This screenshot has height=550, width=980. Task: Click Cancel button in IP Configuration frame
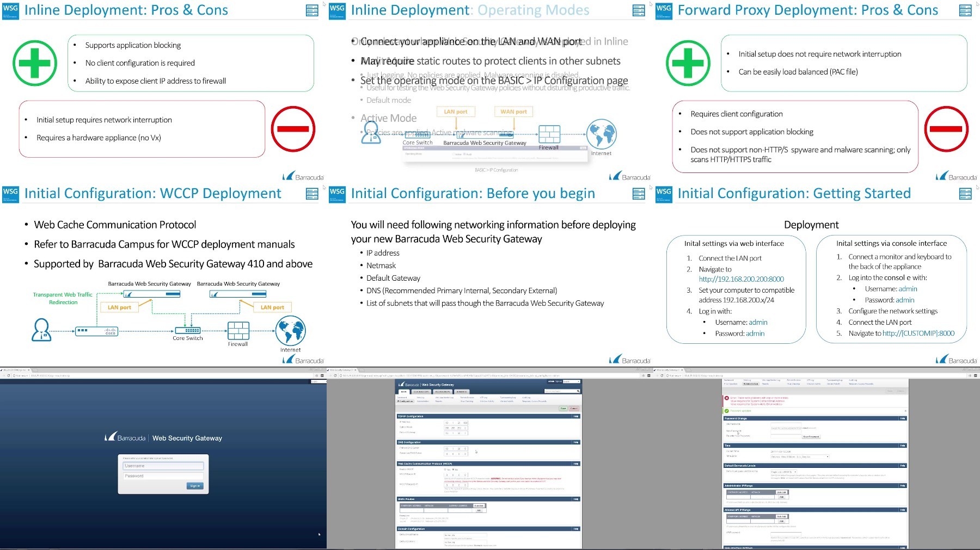[x=574, y=409]
